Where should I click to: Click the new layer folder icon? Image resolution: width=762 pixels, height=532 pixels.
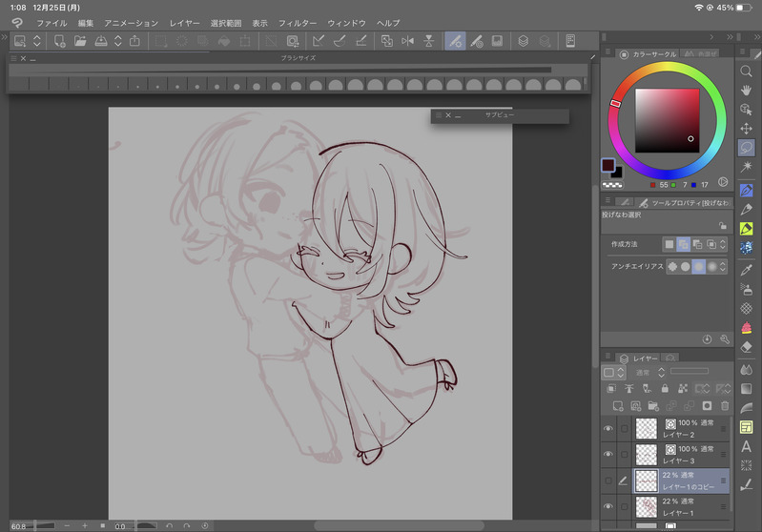pos(653,406)
